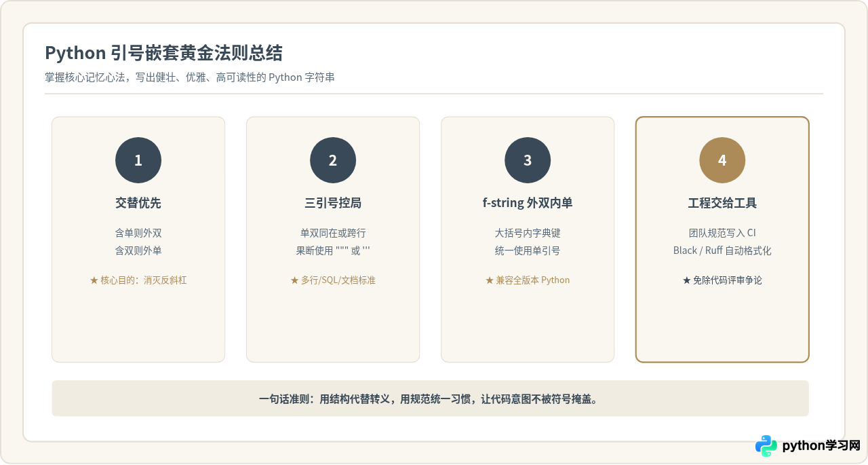Click the note '★ 核心目的：消灭反斜杠'
Screen dimensions: 868x465
[138, 280]
